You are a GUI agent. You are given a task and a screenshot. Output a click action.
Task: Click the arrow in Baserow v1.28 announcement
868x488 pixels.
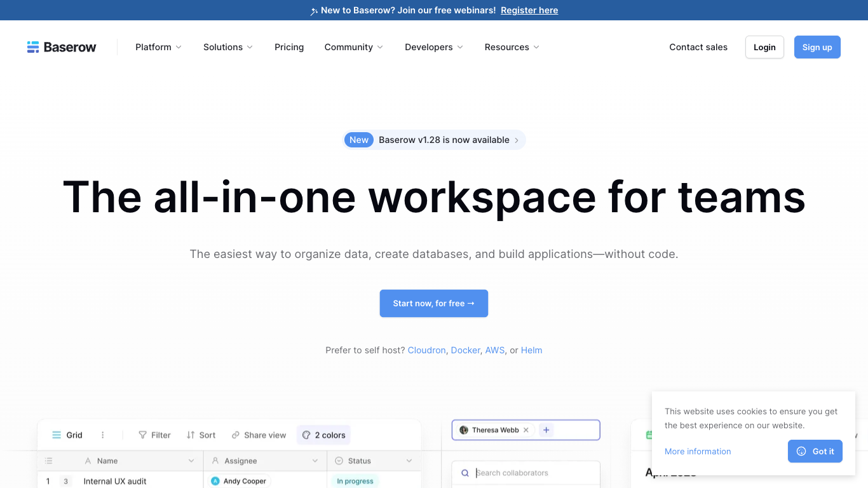click(517, 140)
